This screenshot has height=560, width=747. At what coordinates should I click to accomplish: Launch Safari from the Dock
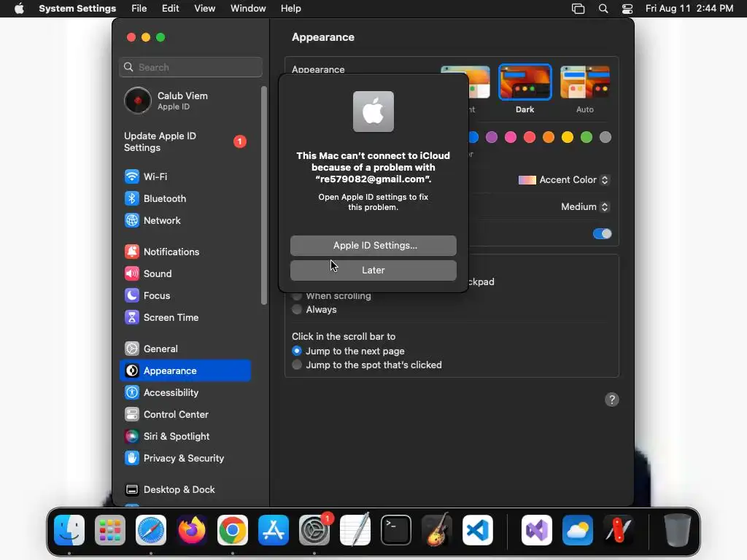pyautogui.click(x=151, y=530)
